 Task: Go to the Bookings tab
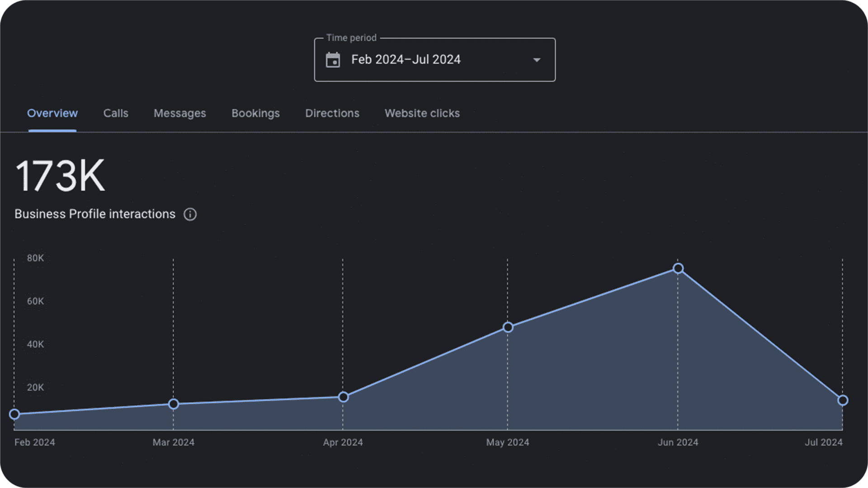coord(255,113)
